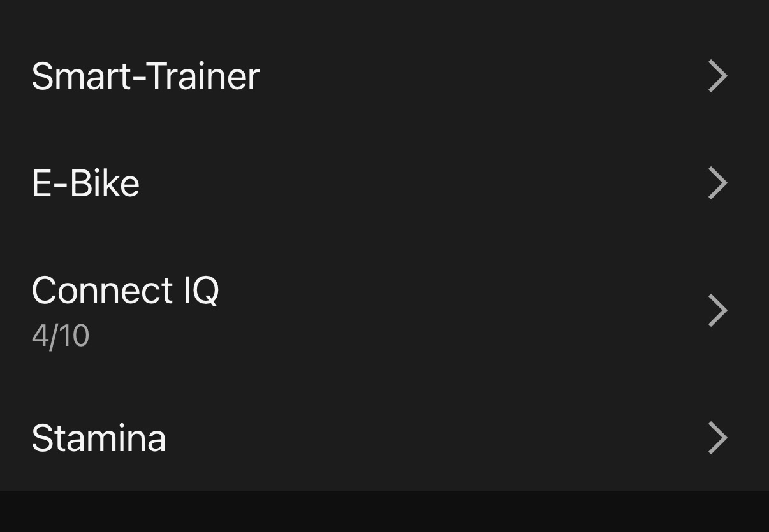The image size is (769, 532).
Task: Open the Stamina menu entry
Action: 383,438
